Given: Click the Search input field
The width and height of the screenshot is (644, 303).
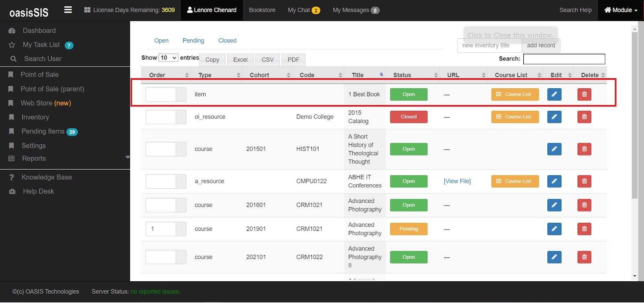Looking at the screenshot, I should 564,59.
